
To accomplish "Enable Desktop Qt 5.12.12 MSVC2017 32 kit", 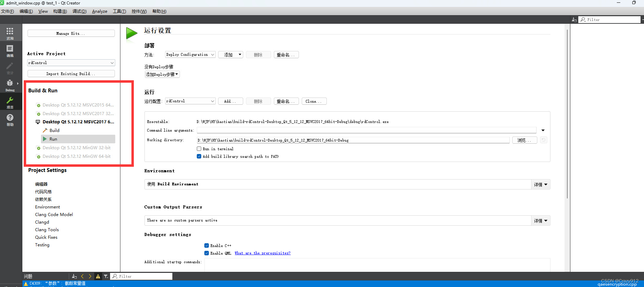I will click(x=75, y=114).
